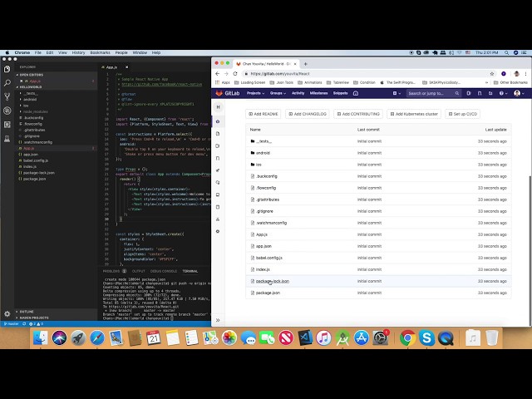
Task: Open package-lock.json in GitLab file list
Action: (273, 281)
